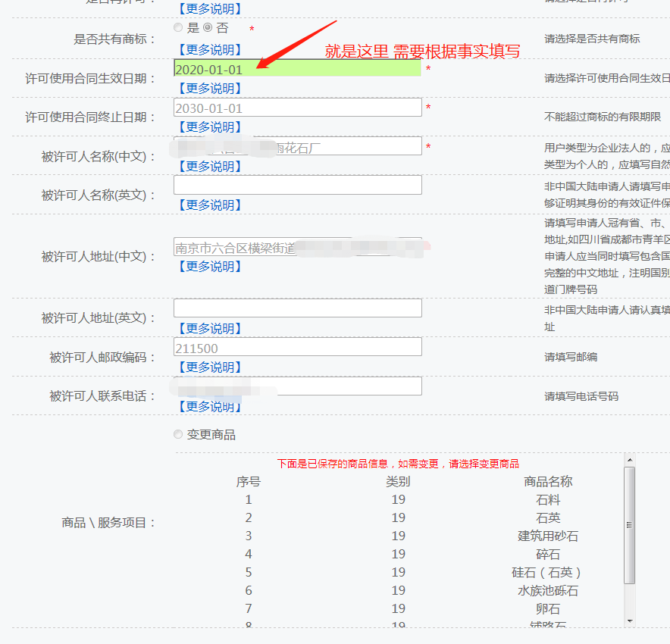Click the 被许可人地址(中文) input field

tap(297, 247)
